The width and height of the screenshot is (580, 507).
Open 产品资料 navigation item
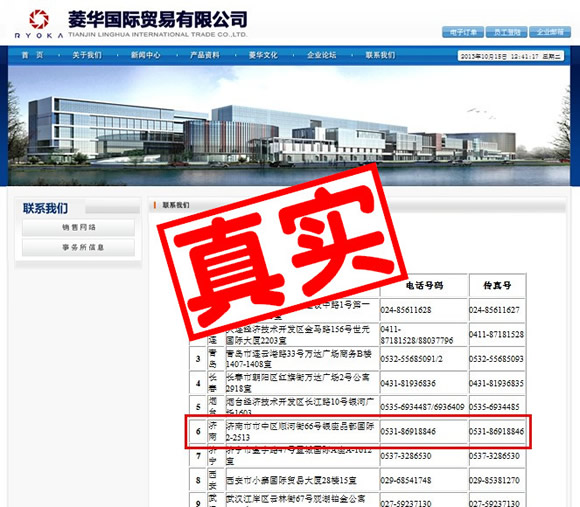click(x=205, y=55)
